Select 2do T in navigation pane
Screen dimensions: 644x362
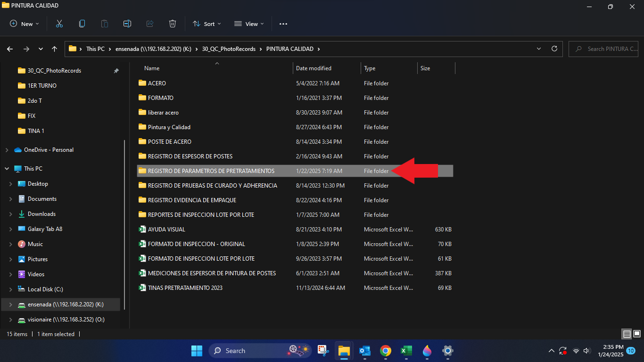(34, 101)
